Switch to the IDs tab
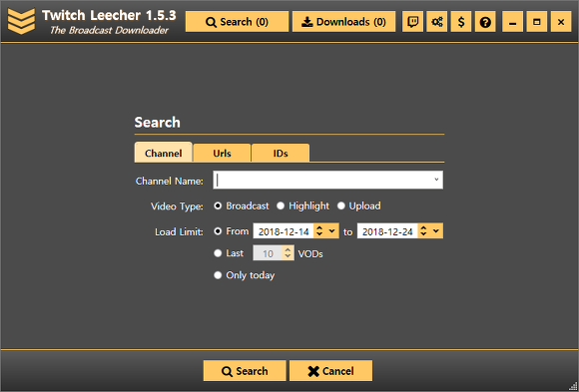 pyautogui.click(x=281, y=153)
